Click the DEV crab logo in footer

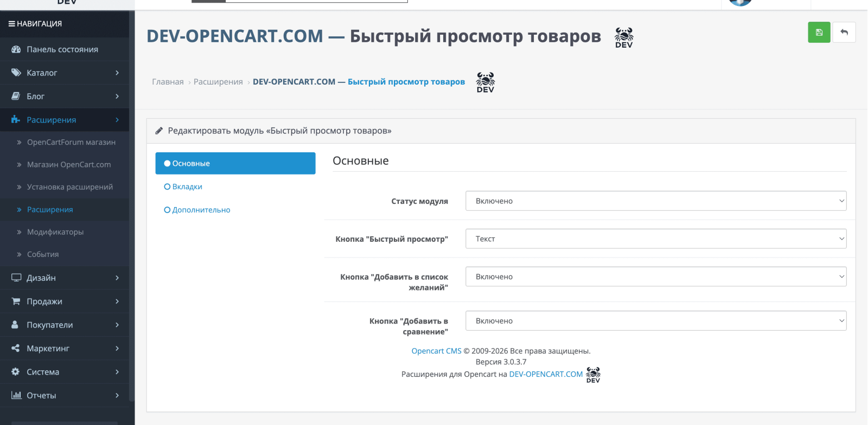coord(593,375)
